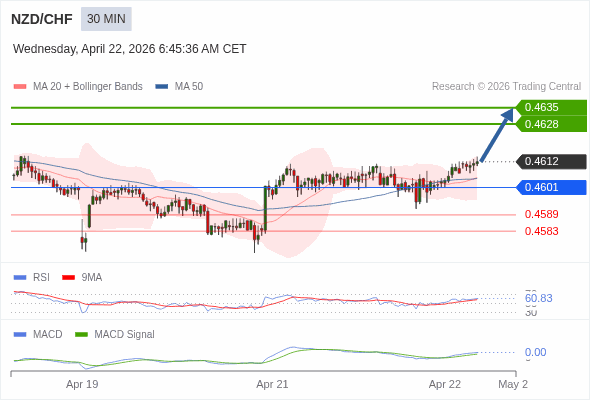Click the RSI blue legend swatch

20,278
